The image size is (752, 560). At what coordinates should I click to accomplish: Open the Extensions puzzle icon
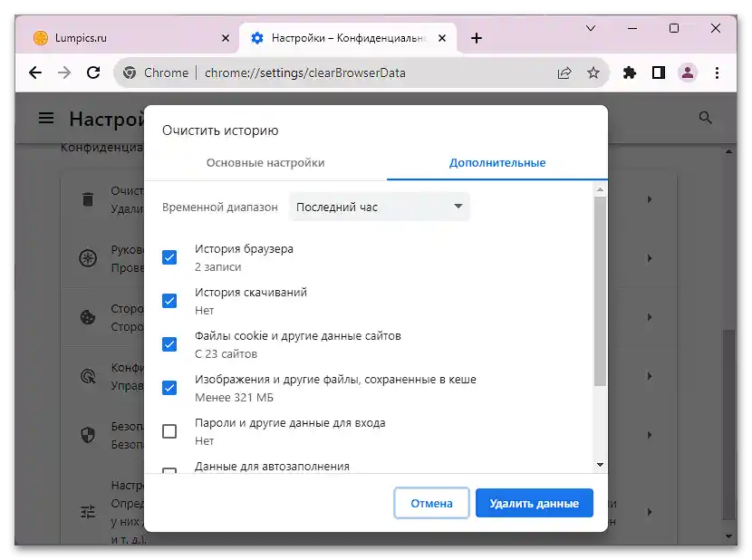pyautogui.click(x=629, y=72)
